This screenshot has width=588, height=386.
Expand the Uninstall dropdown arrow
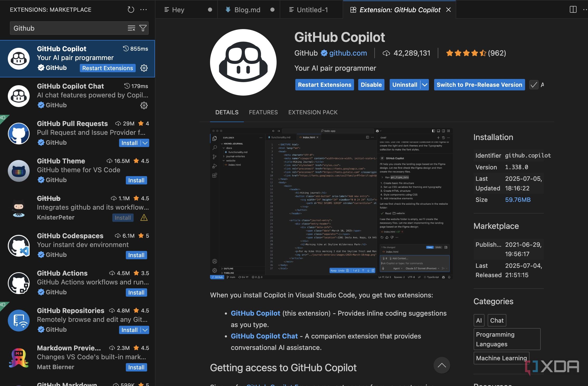pyautogui.click(x=424, y=85)
